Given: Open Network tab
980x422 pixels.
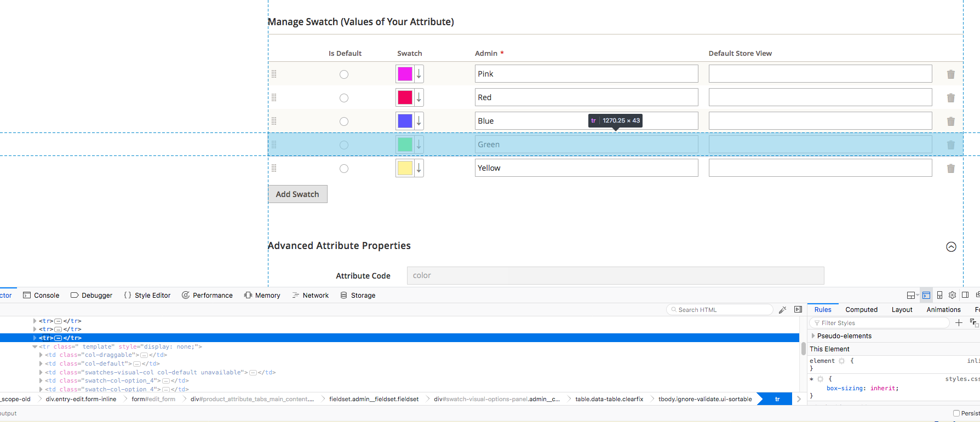Looking at the screenshot, I should 310,295.
